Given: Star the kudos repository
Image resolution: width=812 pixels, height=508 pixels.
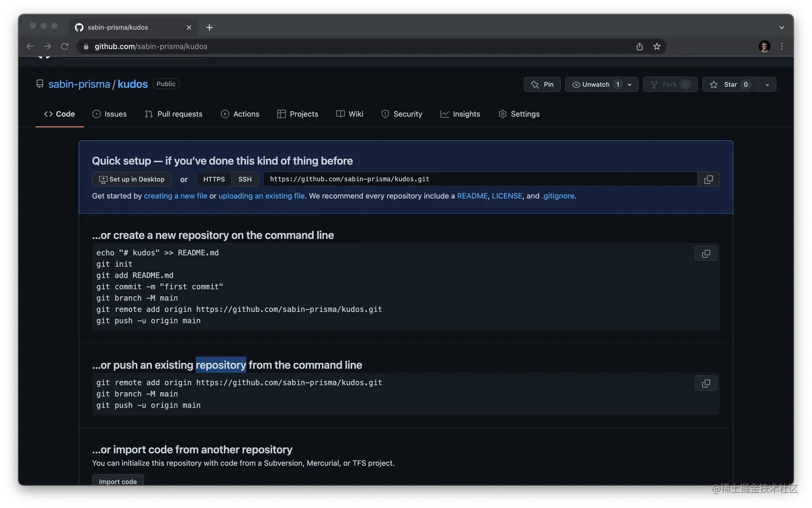Looking at the screenshot, I should click(x=730, y=84).
